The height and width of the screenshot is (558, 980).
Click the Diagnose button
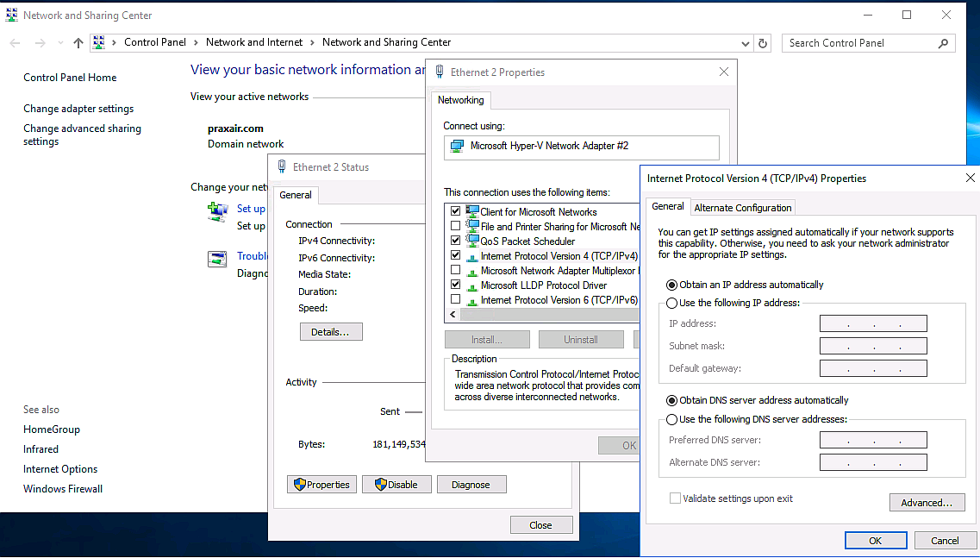coord(471,485)
